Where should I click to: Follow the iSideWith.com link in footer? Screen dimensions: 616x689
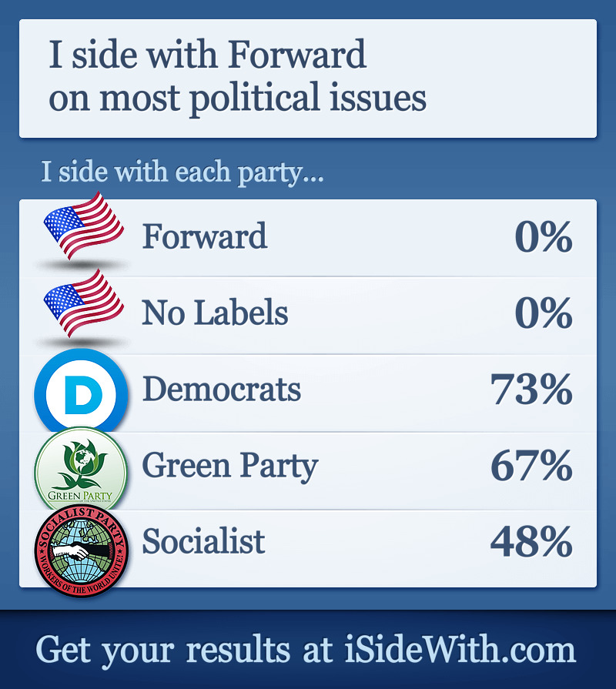click(460, 649)
